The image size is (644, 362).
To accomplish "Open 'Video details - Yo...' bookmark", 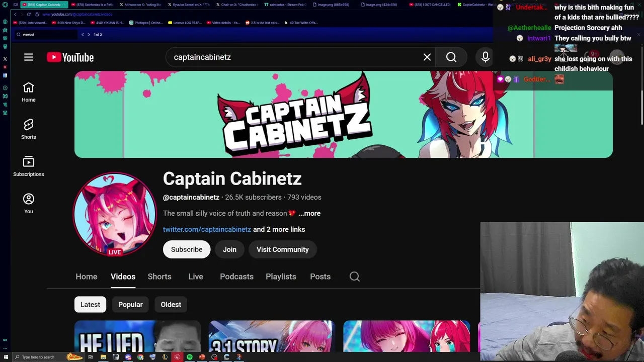I will coord(223,23).
